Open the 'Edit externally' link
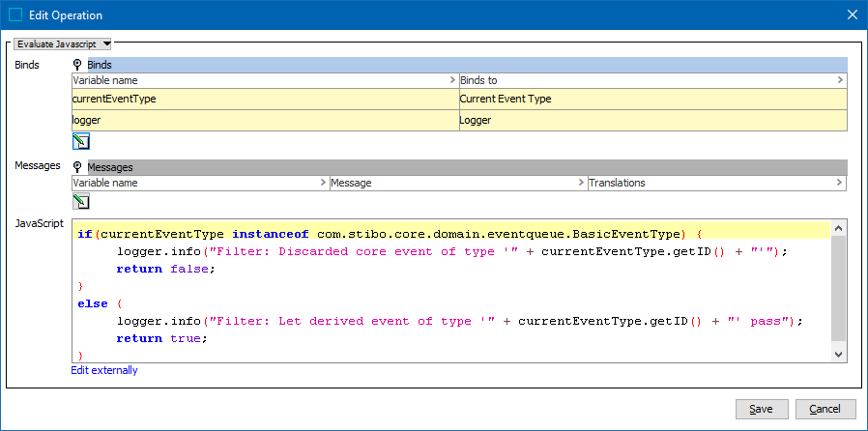The width and height of the screenshot is (868, 431). 104,370
